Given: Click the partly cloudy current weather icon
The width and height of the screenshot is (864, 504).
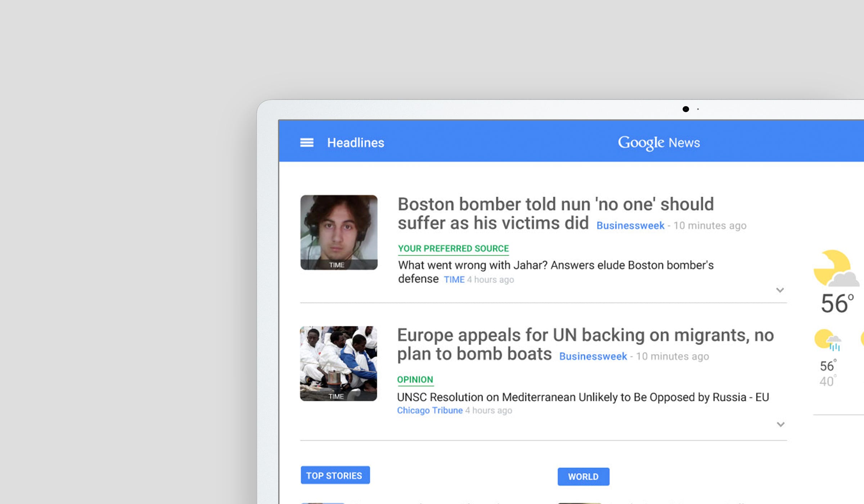Looking at the screenshot, I should coord(836,268).
